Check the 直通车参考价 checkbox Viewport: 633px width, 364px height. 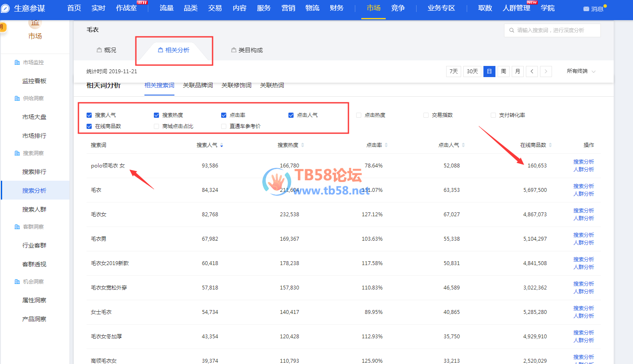point(224,126)
